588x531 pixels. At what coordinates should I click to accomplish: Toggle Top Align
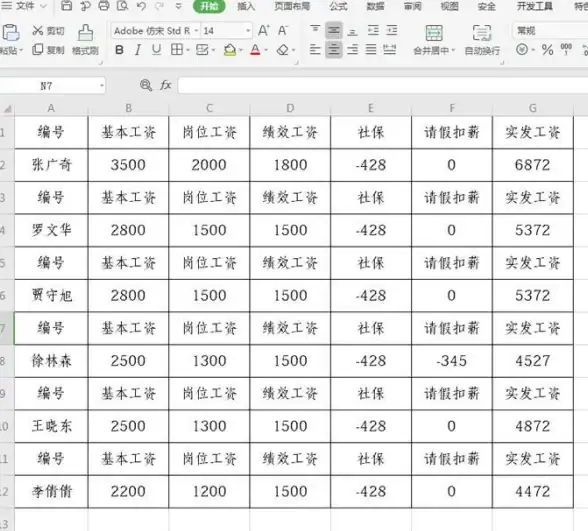click(x=315, y=30)
